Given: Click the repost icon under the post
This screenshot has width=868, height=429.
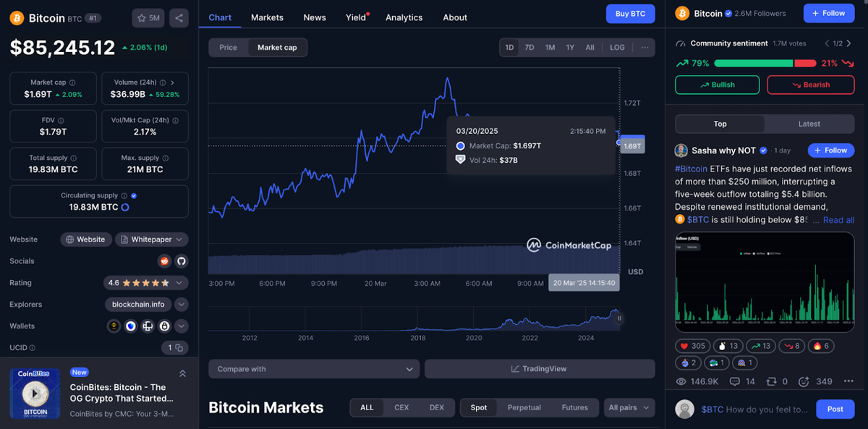Looking at the screenshot, I should click(x=771, y=381).
